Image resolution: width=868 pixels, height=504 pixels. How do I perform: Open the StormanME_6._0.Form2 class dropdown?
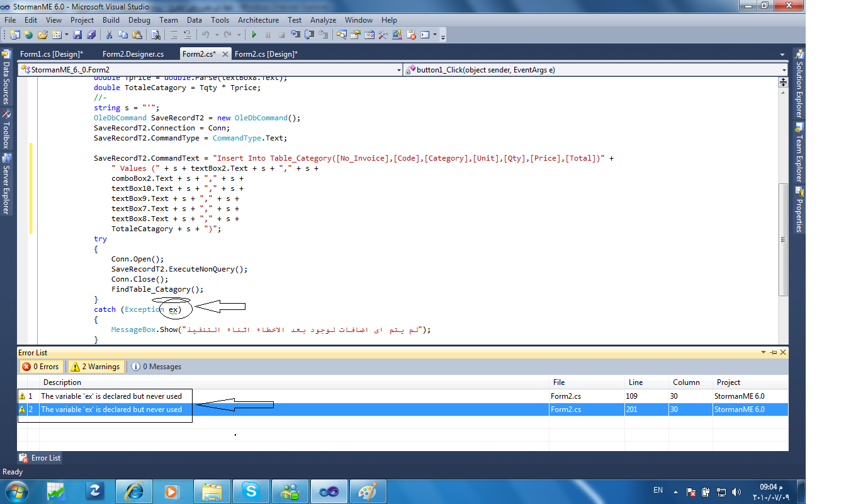[x=210, y=70]
